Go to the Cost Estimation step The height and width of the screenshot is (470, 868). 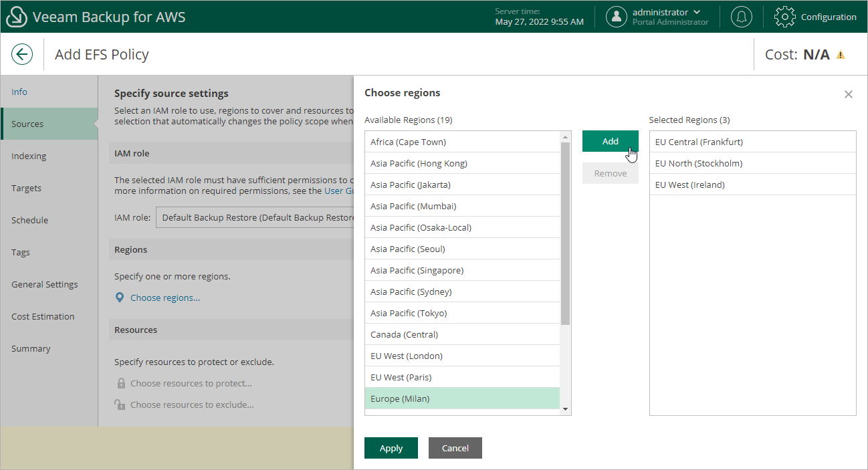pos(44,316)
